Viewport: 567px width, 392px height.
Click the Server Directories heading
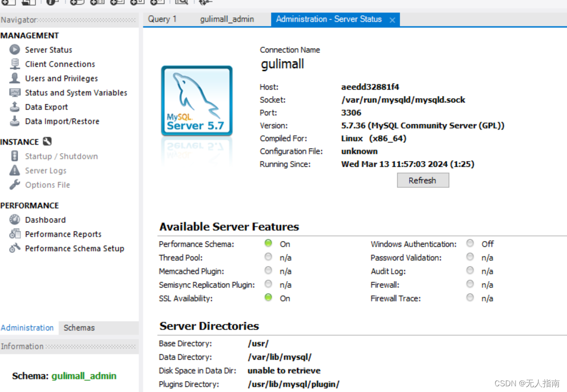tap(209, 326)
